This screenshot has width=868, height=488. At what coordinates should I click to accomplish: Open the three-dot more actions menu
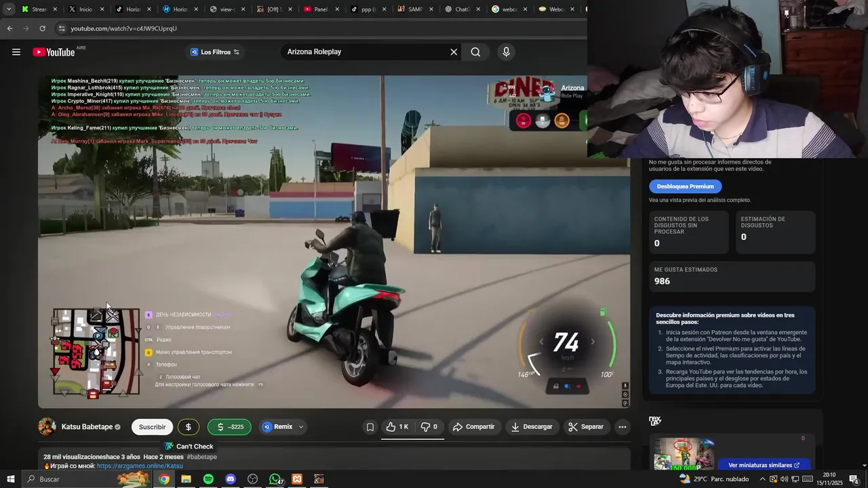tap(622, 427)
